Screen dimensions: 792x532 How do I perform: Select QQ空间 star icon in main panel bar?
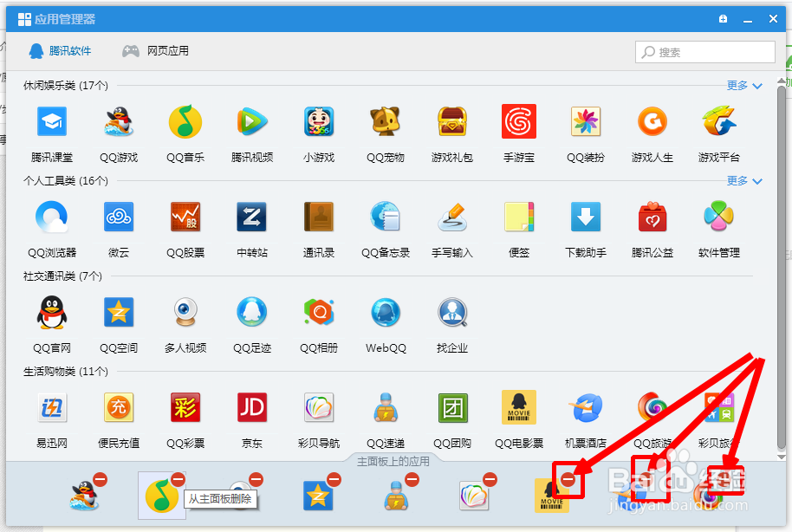[x=318, y=496]
